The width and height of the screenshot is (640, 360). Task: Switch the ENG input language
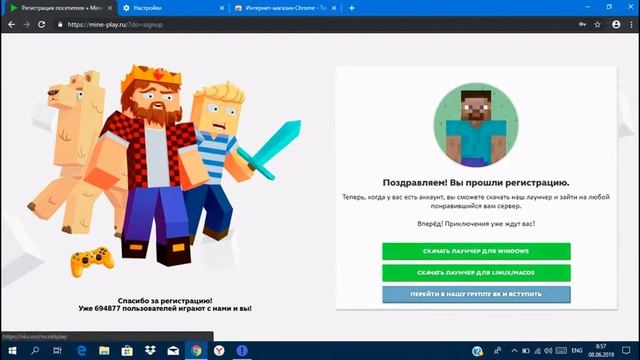point(577,351)
